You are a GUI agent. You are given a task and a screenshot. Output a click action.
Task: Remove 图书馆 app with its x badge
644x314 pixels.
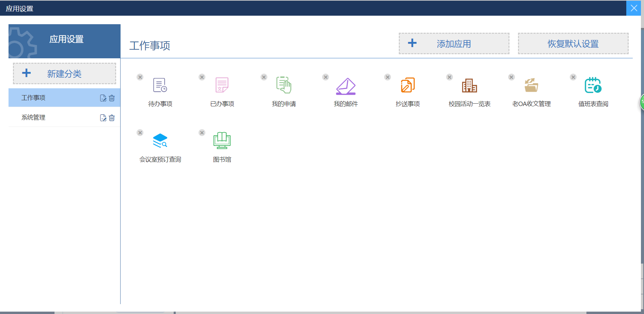202,133
